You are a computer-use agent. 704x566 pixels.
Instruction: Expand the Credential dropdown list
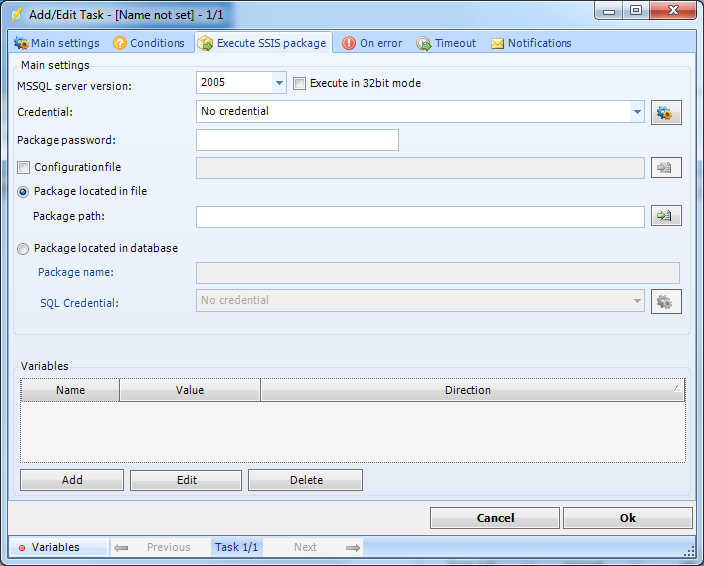(x=637, y=112)
